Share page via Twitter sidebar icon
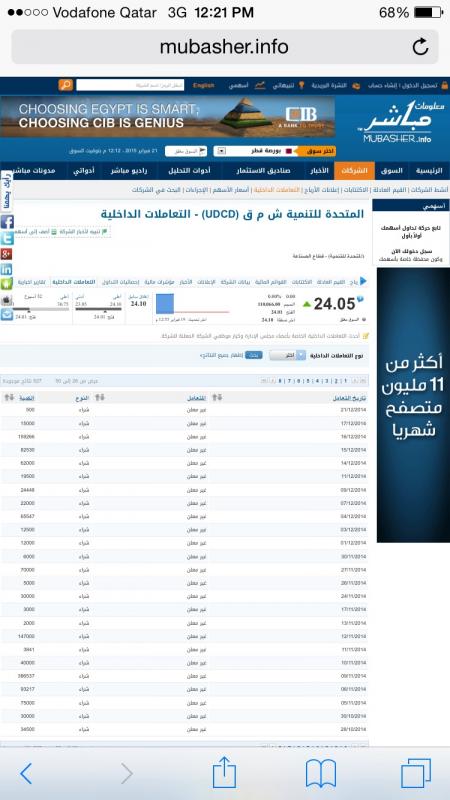 [x=7, y=238]
